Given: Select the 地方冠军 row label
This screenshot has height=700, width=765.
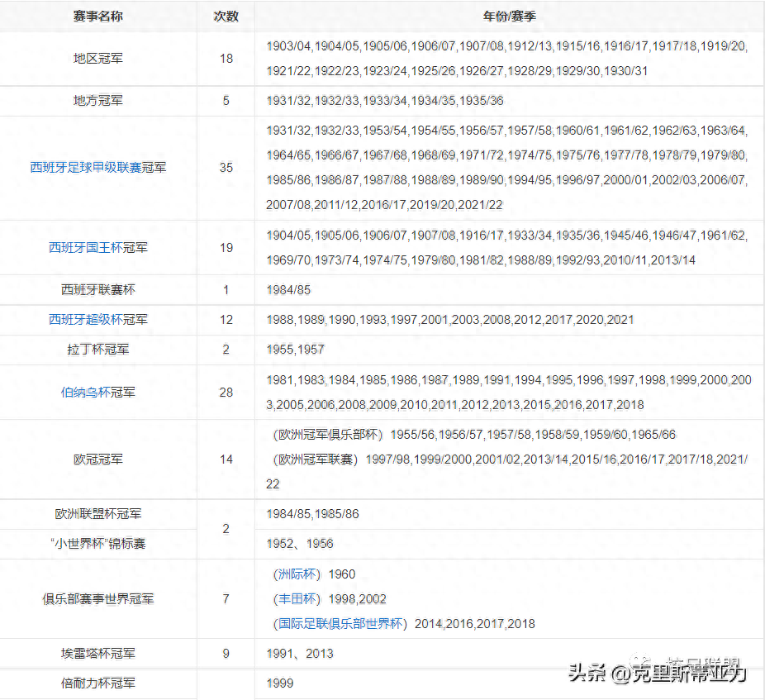Looking at the screenshot, I should [99, 100].
